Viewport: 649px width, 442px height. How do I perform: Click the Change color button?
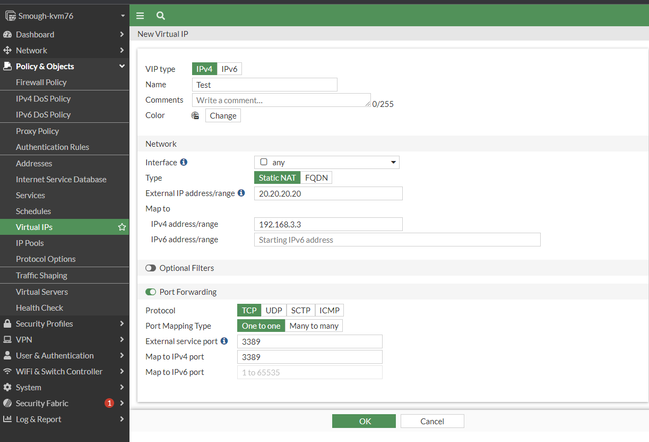coord(223,115)
